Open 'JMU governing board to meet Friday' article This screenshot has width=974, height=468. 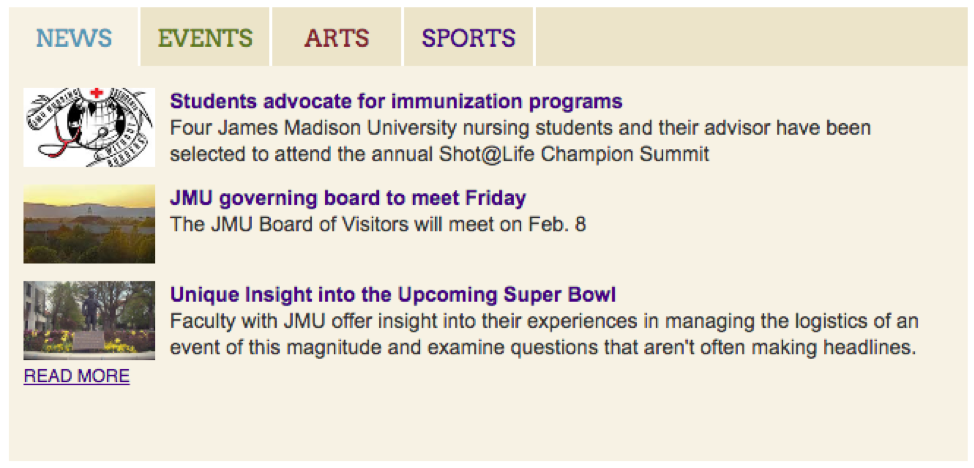pos(348,198)
